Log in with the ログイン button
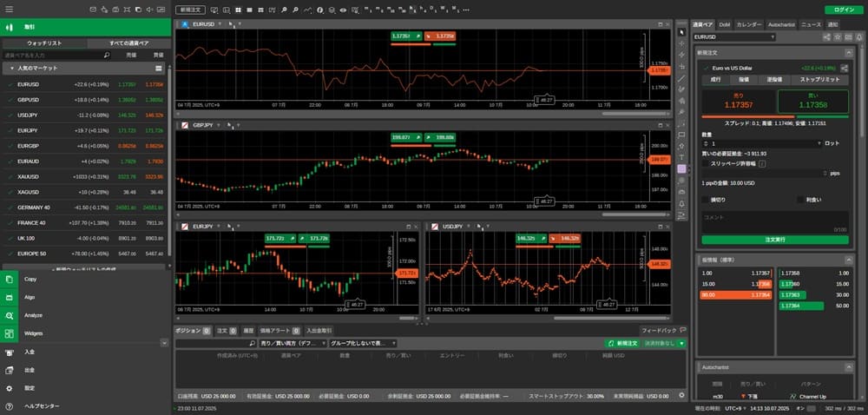Image resolution: width=868 pixels, height=415 pixels. pos(843,10)
